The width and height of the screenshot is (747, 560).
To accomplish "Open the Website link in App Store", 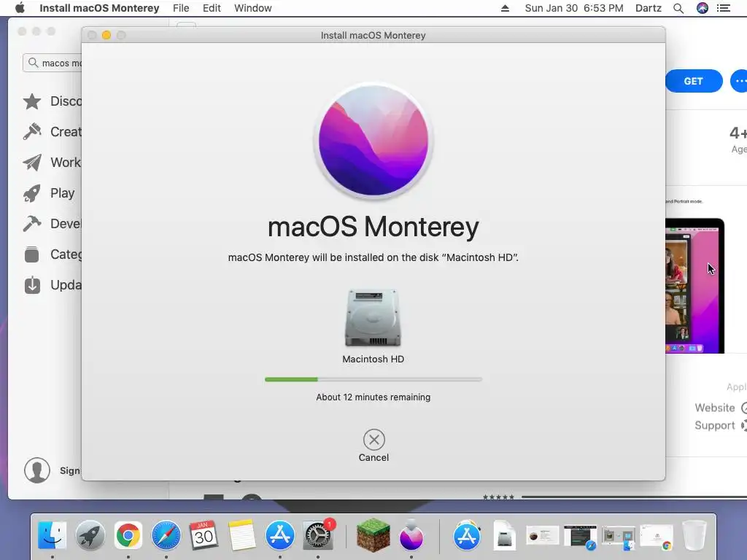I will click(721, 408).
